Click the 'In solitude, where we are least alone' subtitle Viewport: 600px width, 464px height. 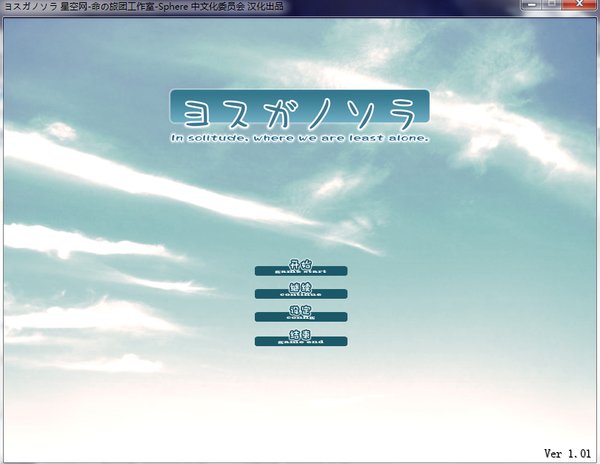(299, 138)
